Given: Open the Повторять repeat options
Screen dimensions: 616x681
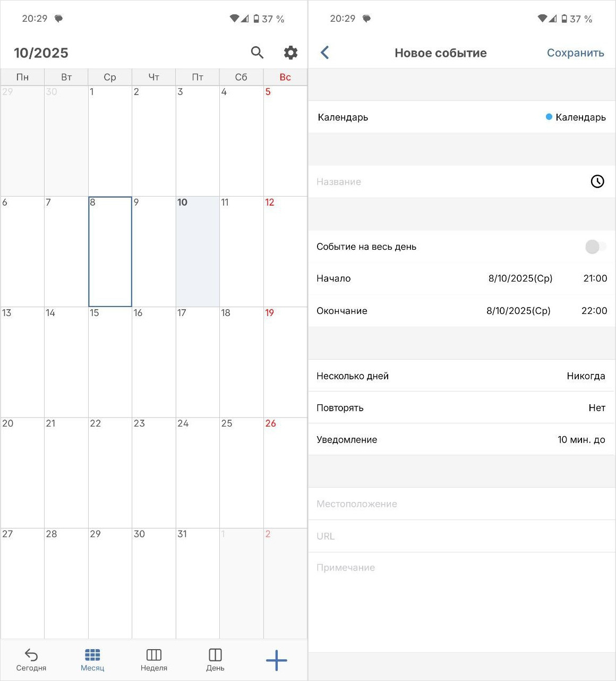Looking at the screenshot, I should 461,407.
